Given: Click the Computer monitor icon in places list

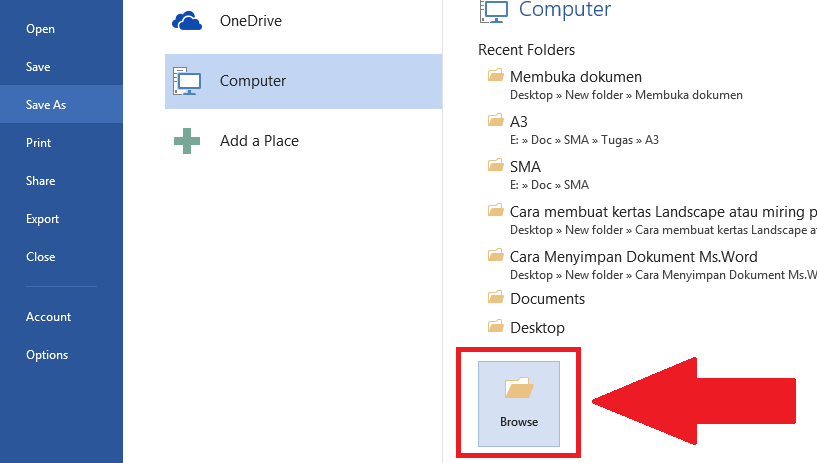Looking at the screenshot, I should click(x=187, y=81).
